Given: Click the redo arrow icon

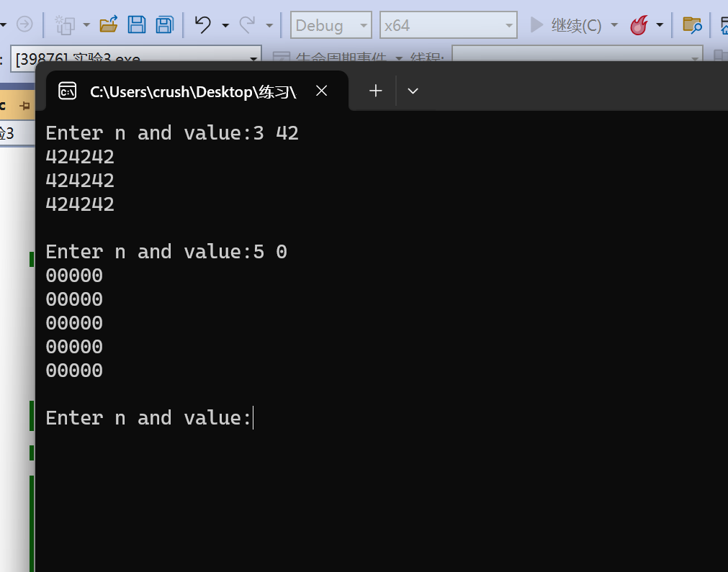Looking at the screenshot, I should click(x=248, y=24).
